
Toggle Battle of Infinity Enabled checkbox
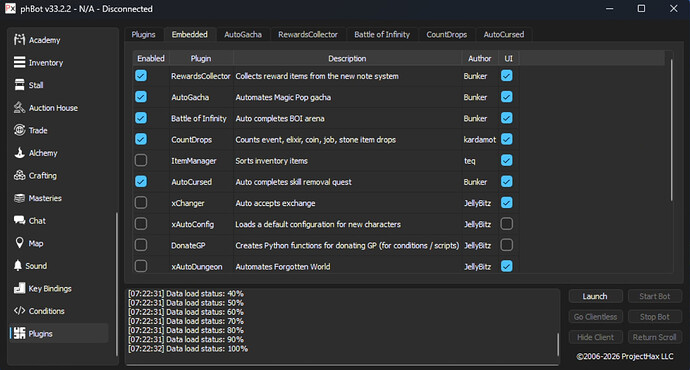point(141,118)
